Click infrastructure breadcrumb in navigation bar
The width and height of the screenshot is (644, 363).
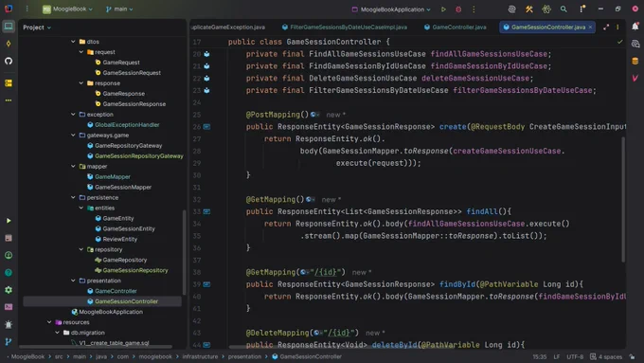200,356
